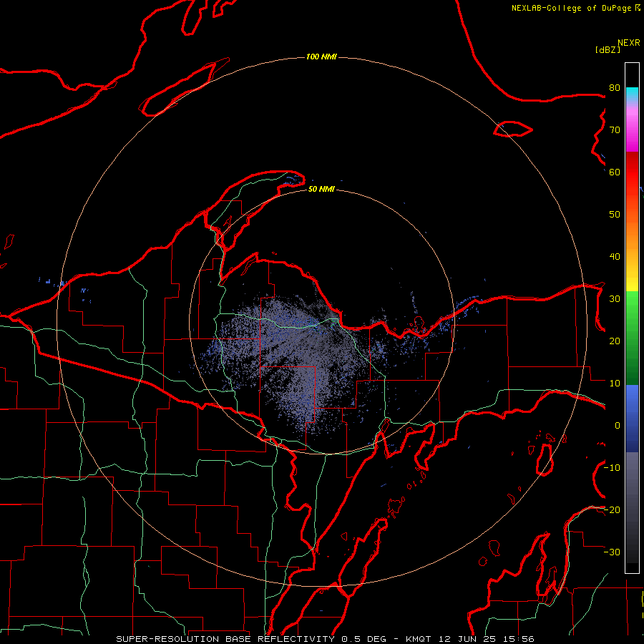Image resolution: width=644 pixels, height=644 pixels.
Task: Click the KMQT station identifier in caption
Action: (x=418, y=639)
